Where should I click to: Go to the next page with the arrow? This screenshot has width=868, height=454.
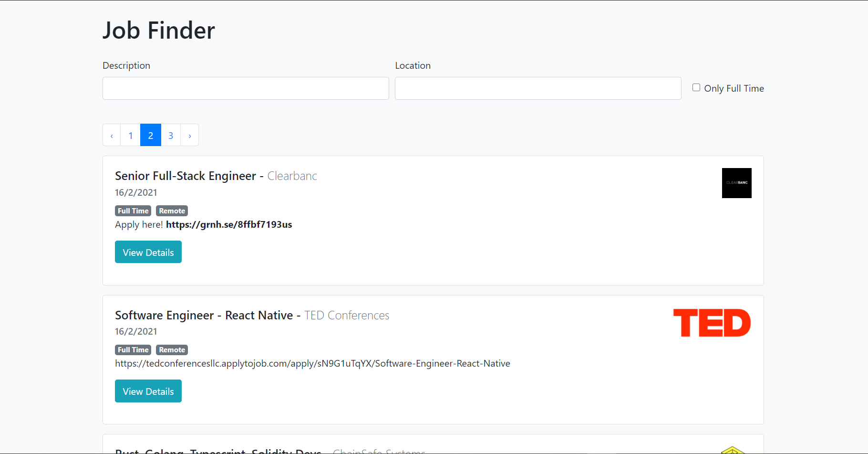189,135
